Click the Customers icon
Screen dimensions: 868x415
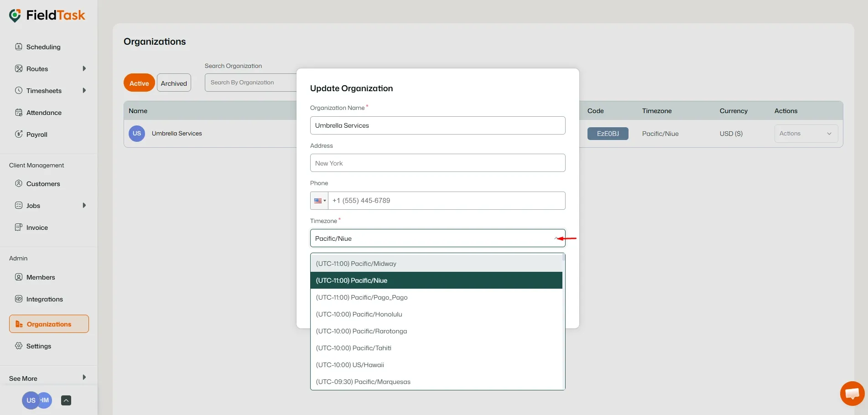click(x=19, y=183)
